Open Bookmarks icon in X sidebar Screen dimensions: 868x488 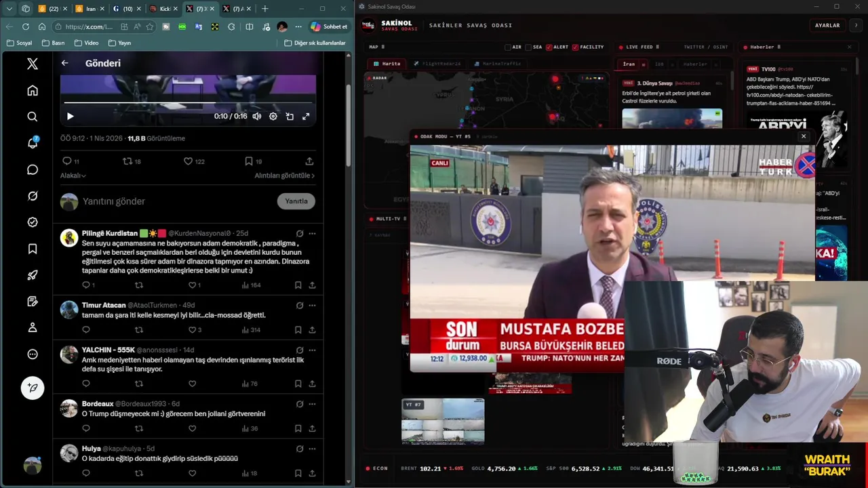click(x=33, y=249)
